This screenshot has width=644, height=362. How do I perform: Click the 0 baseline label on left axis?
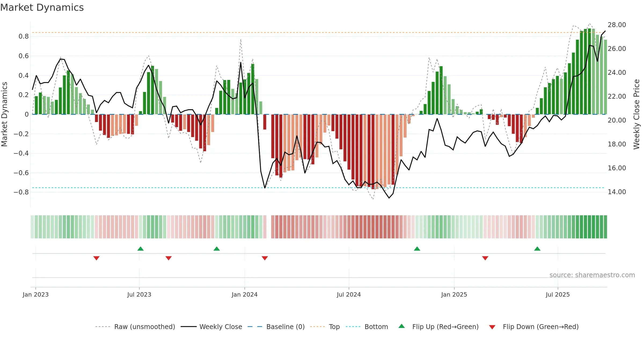click(x=27, y=114)
